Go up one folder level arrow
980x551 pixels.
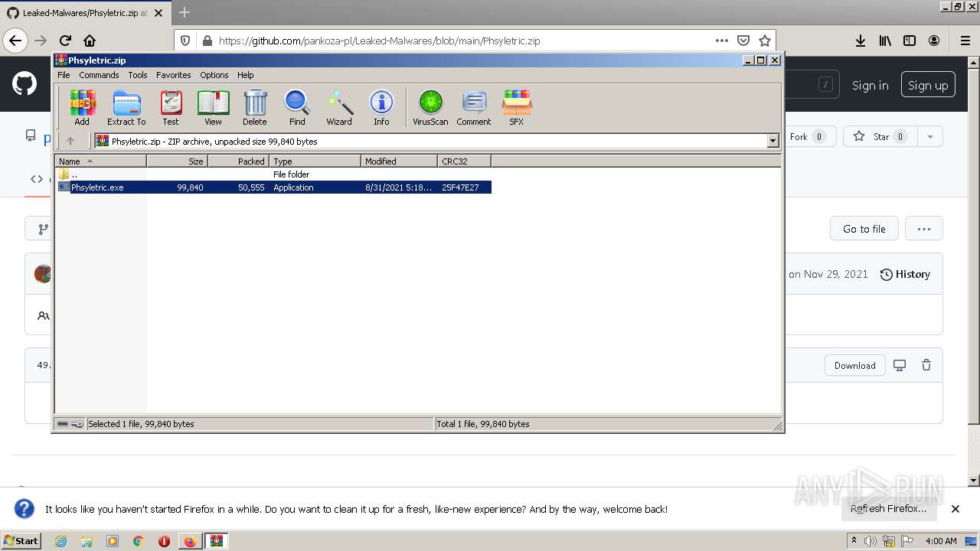tap(70, 141)
